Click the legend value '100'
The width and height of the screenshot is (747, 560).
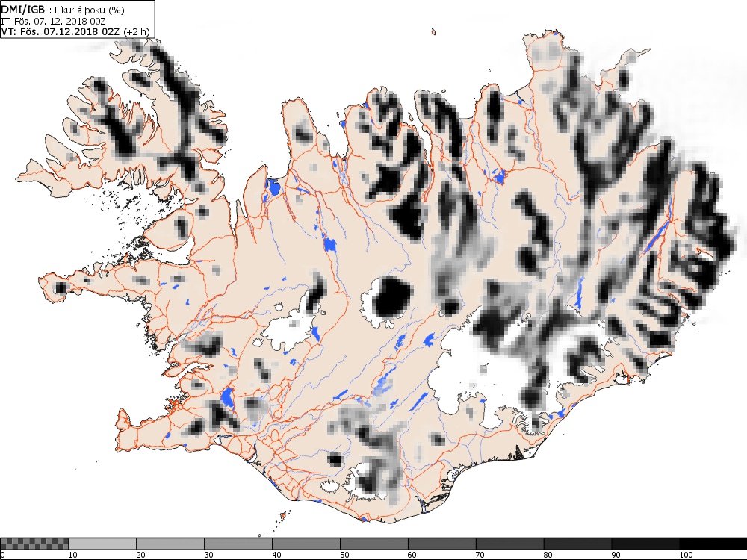[x=686, y=555]
